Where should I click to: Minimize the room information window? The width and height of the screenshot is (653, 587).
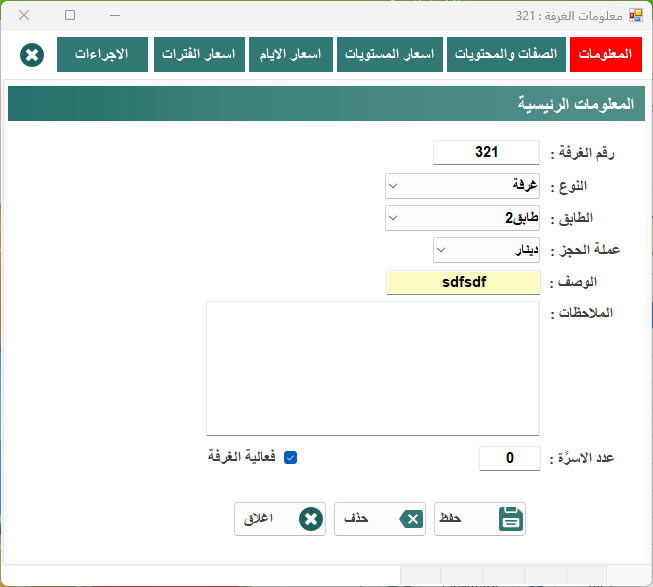(115, 15)
